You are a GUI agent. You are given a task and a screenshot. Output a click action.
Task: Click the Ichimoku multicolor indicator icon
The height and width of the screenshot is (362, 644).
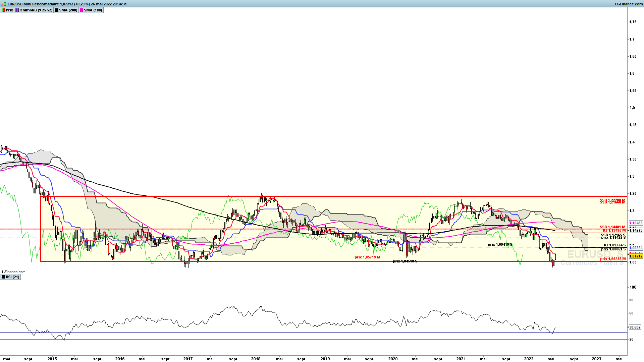click(x=17, y=10)
